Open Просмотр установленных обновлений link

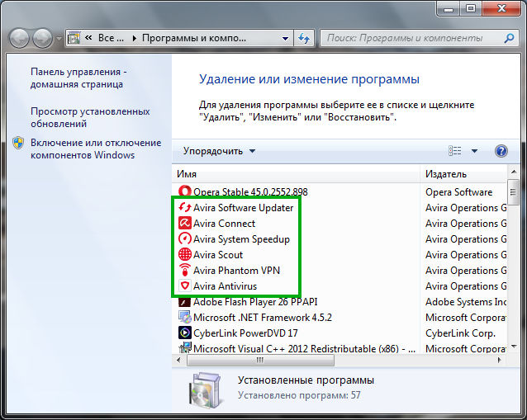click(90, 117)
